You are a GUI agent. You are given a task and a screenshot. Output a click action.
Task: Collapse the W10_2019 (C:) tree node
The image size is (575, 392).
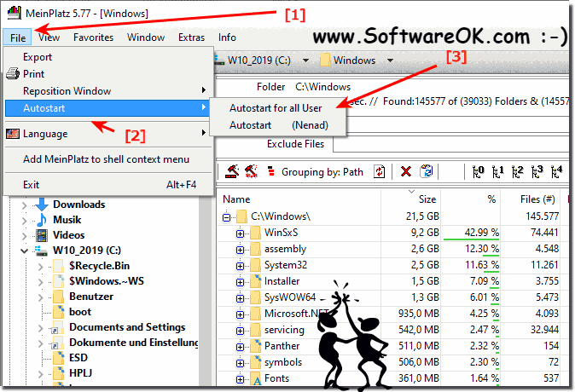click(24, 251)
